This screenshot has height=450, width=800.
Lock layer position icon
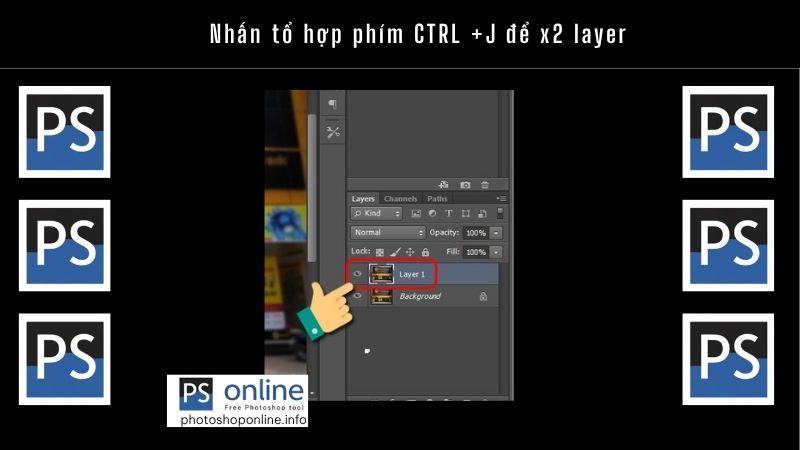(410, 252)
